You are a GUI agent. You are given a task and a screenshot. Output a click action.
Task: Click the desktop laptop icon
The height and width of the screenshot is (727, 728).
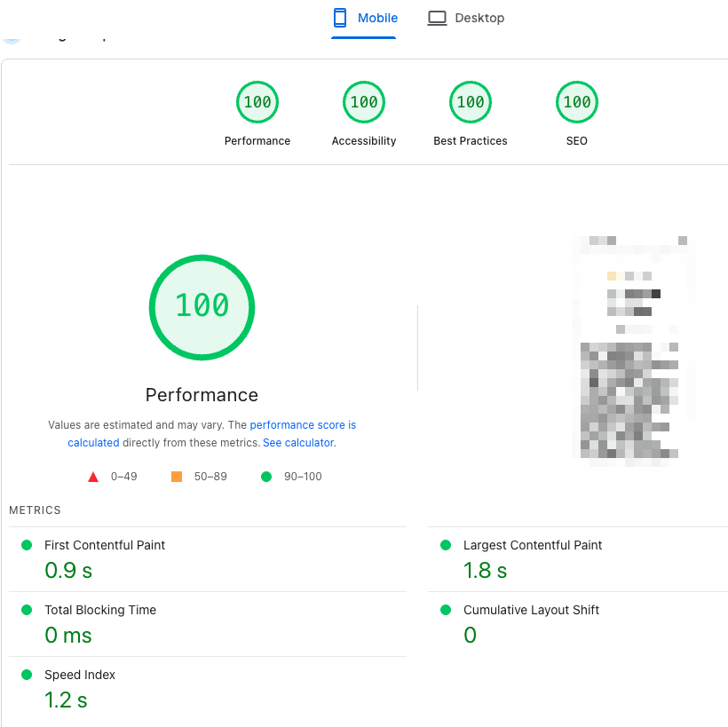[x=437, y=19]
